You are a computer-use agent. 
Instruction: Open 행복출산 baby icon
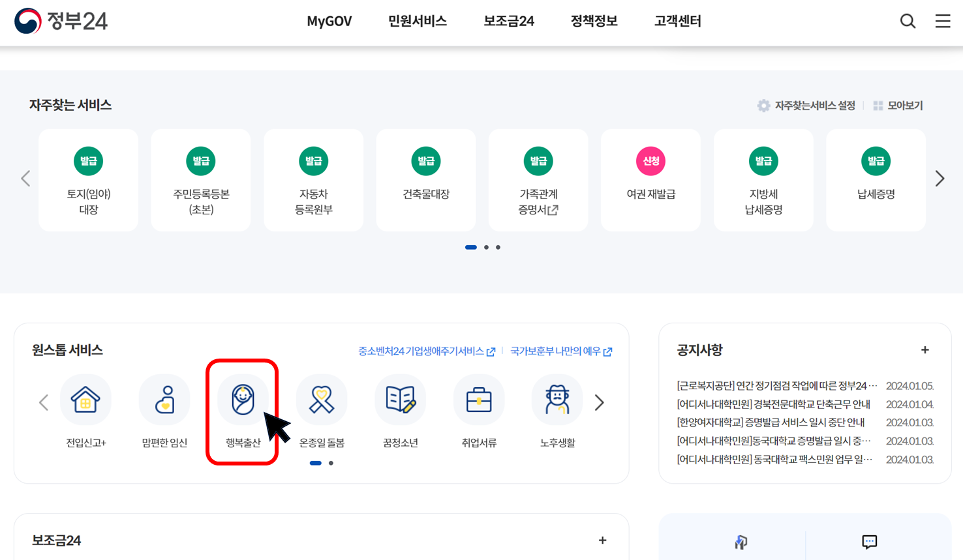point(243,400)
